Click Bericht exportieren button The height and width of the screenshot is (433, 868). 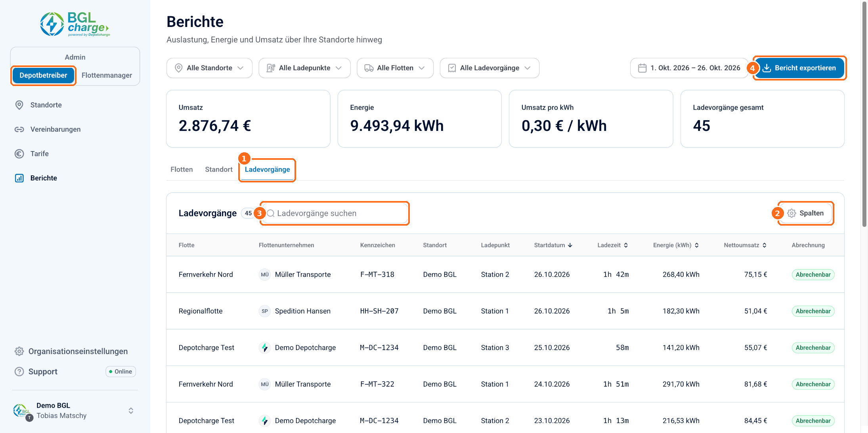coord(799,68)
